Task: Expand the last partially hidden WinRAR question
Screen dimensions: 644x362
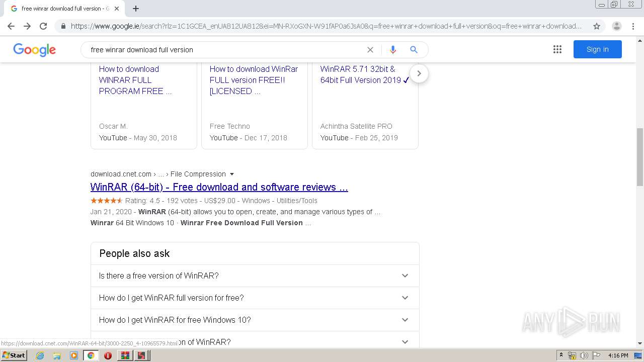Action: (x=255, y=341)
